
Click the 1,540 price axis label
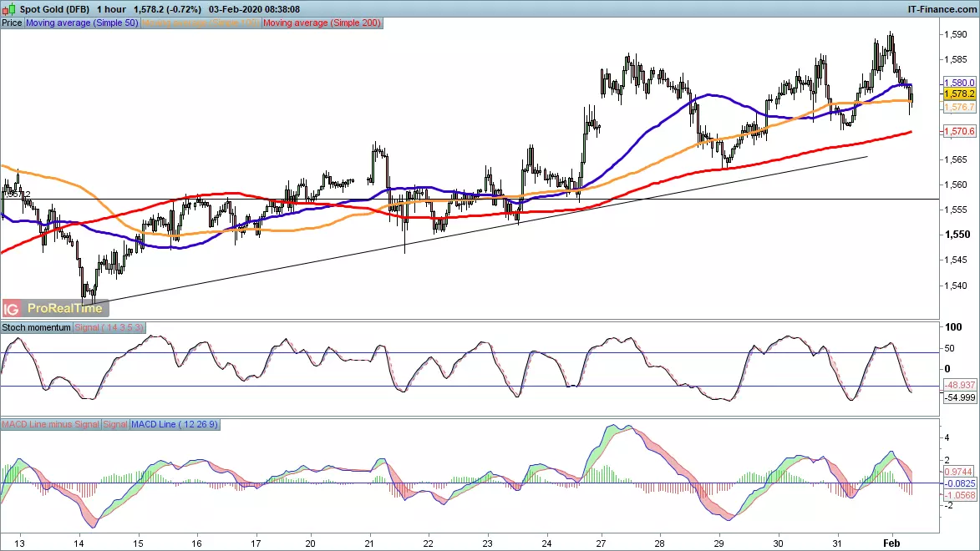tap(956, 286)
